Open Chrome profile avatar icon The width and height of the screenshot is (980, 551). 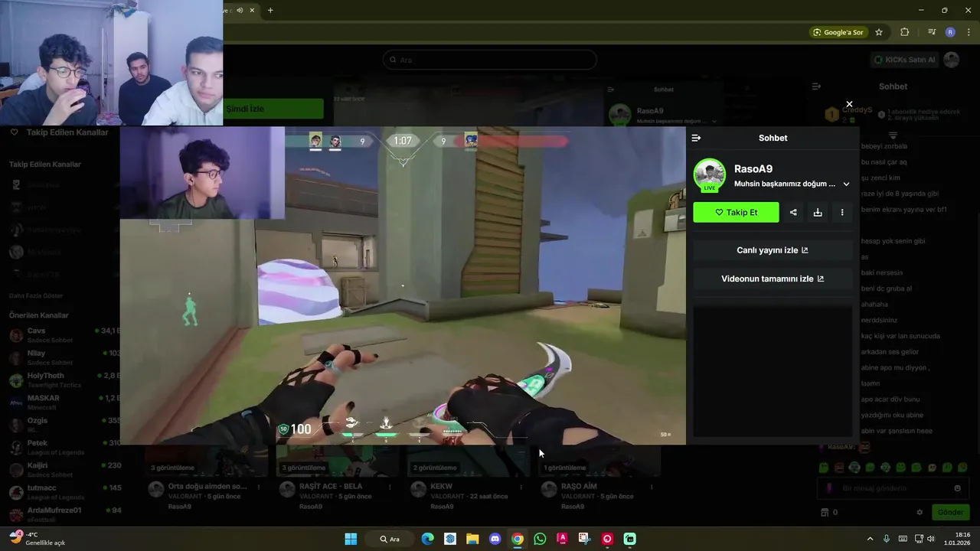point(950,32)
